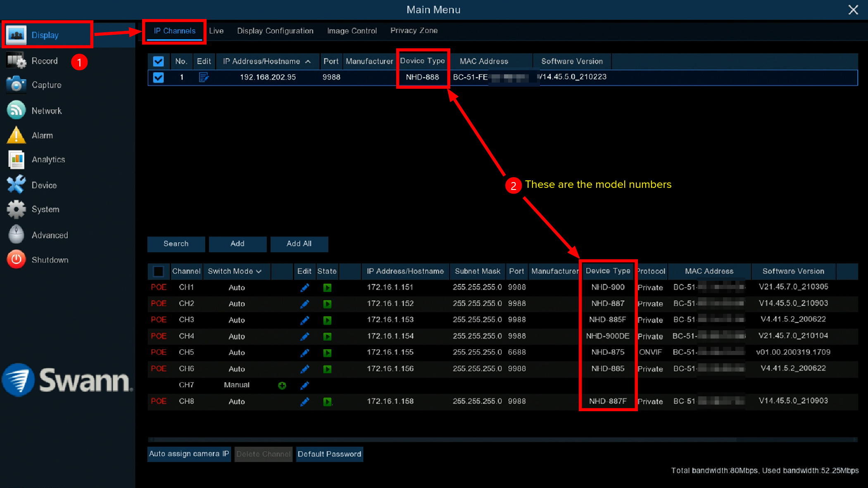Click Auto assign camera IP button

[189, 454]
